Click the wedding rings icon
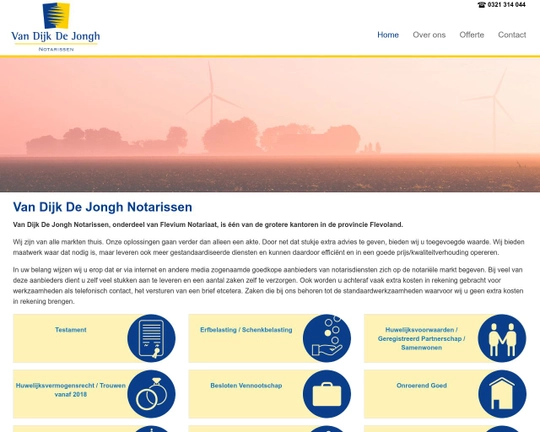The height and width of the screenshot is (432, 540). pos(151,394)
